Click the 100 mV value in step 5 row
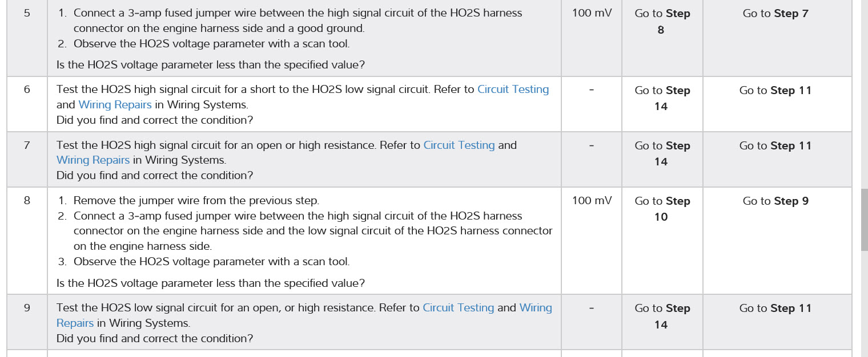The height and width of the screenshot is (357, 868). click(x=592, y=13)
